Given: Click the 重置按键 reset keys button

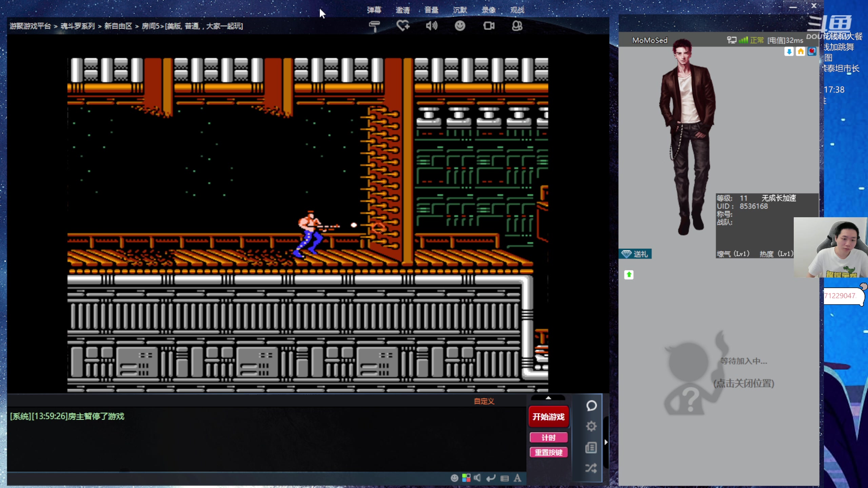Looking at the screenshot, I should [549, 452].
